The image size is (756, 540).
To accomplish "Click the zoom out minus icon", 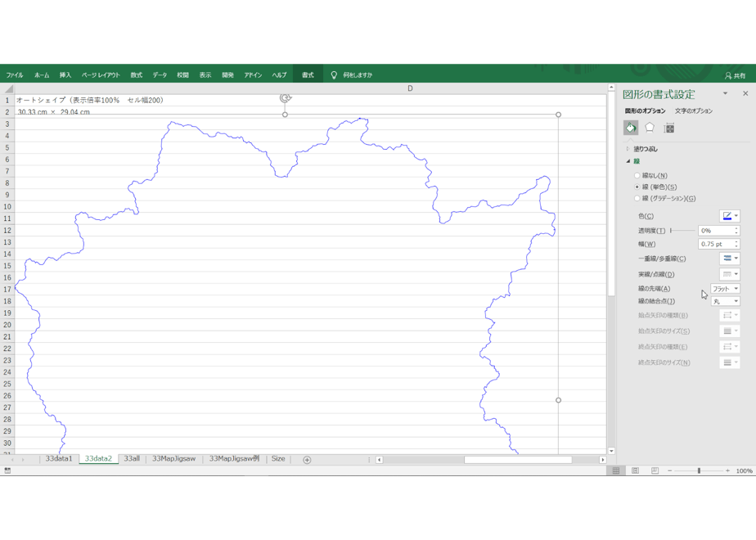I will click(x=670, y=470).
